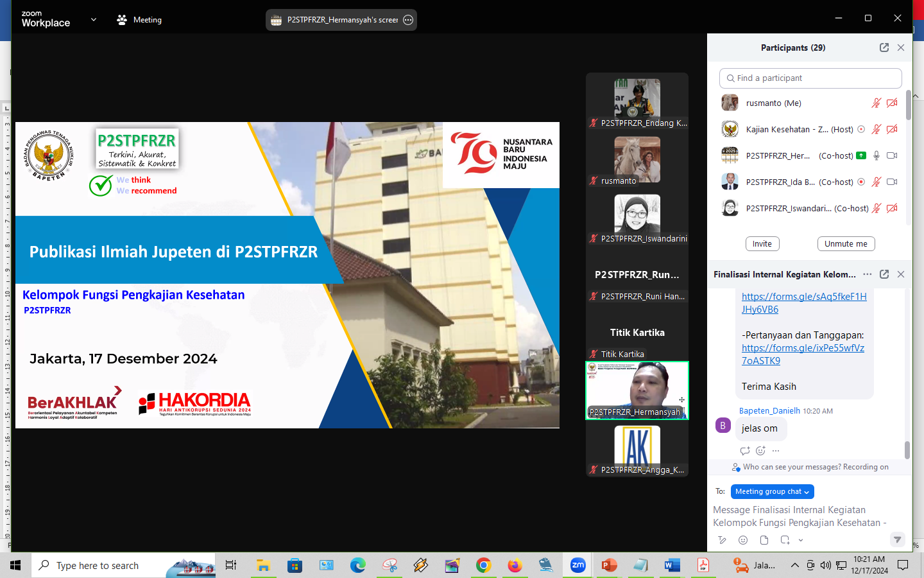Image resolution: width=924 pixels, height=578 pixels.
Task: Expand the Zoom Workplace dropdown arrow
Action: click(94, 20)
